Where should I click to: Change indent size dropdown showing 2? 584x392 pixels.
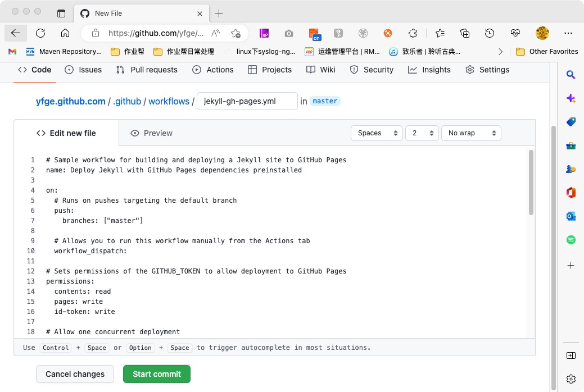pos(422,133)
